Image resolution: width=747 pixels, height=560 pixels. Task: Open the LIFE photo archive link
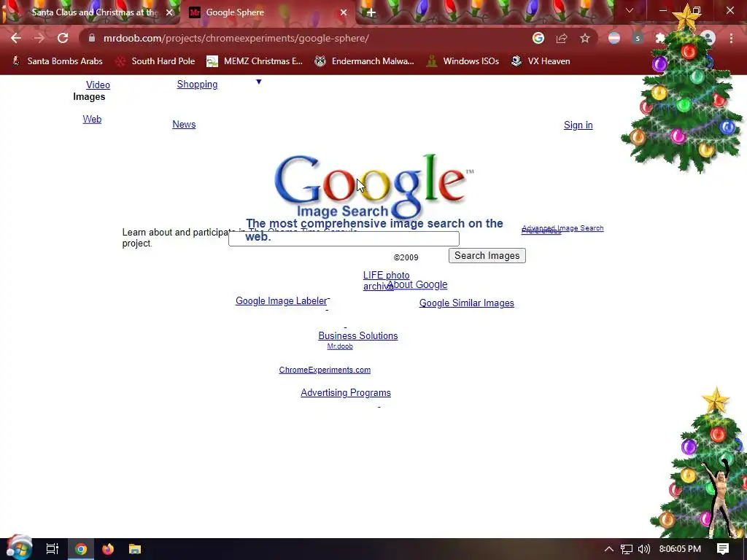pyautogui.click(x=387, y=281)
